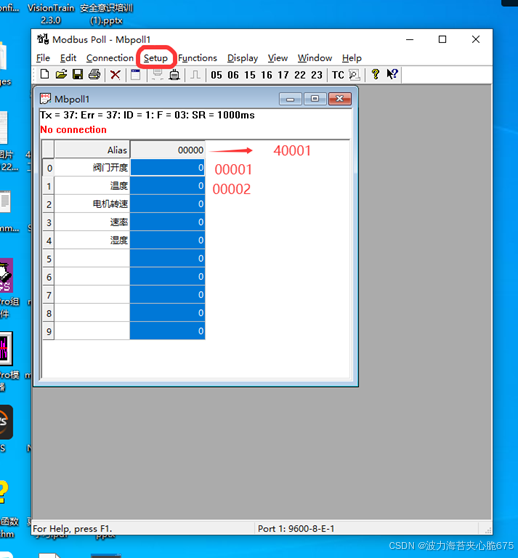This screenshot has width=518, height=558.
Task: Click function 06 toolbar button
Action: tap(233, 75)
